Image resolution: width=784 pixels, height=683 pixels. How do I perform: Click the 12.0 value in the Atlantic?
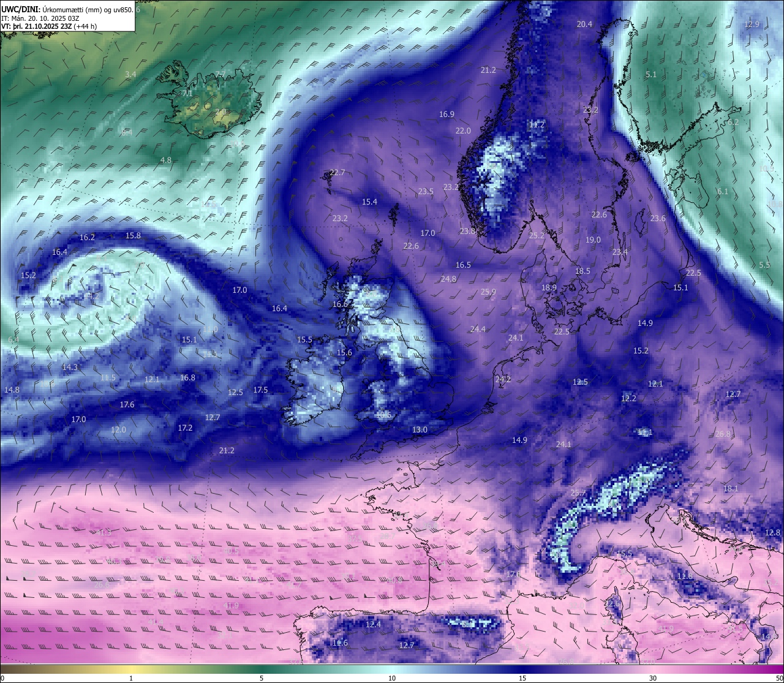pyautogui.click(x=118, y=429)
